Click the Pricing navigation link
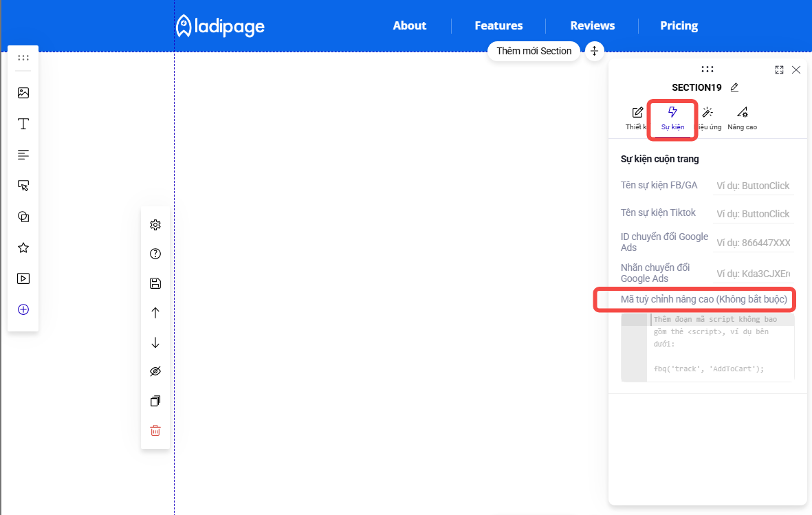812x515 pixels. coord(679,25)
